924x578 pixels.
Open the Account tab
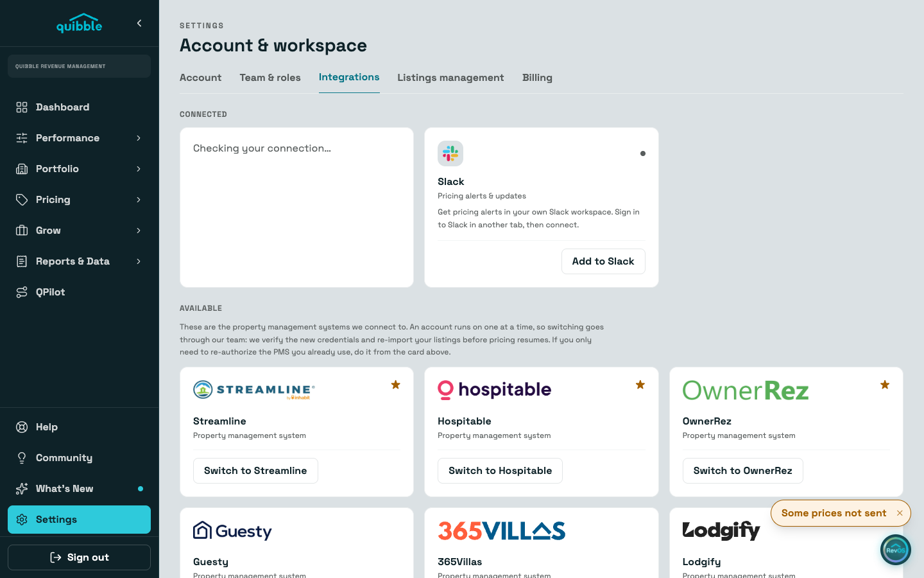[200, 78]
